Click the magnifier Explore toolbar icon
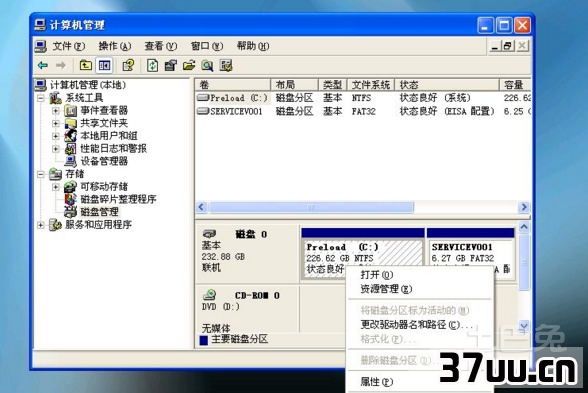The image size is (588, 393). pos(207,66)
